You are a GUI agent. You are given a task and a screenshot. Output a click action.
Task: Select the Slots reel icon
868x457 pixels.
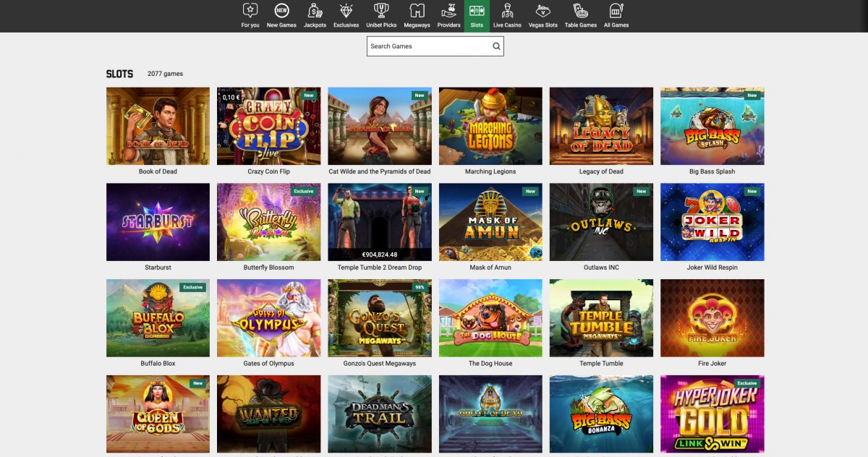[477, 10]
